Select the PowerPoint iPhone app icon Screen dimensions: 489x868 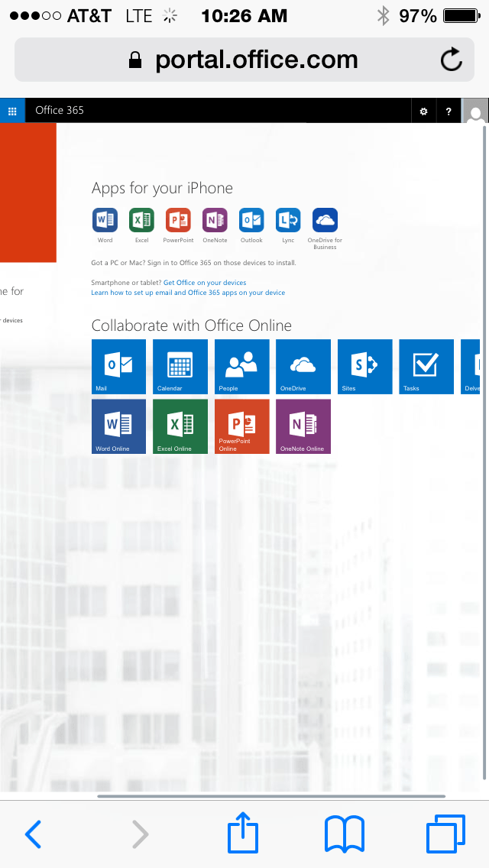click(178, 220)
